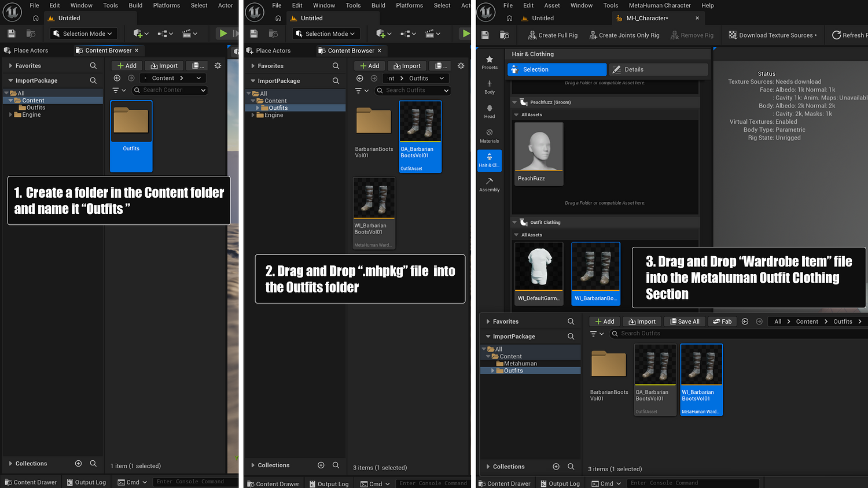Image resolution: width=868 pixels, height=488 pixels.
Task: Expand Favorites in the MetaHuman content browser
Action: coord(488,321)
